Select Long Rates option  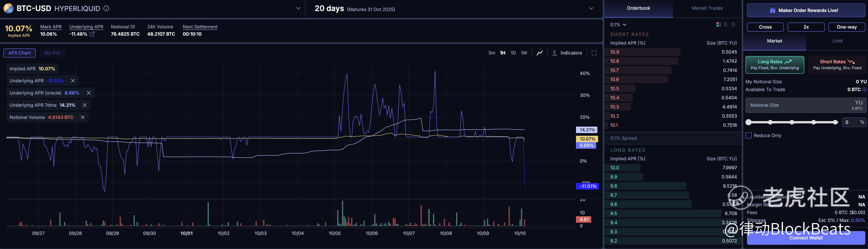pyautogui.click(x=774, y=65)
